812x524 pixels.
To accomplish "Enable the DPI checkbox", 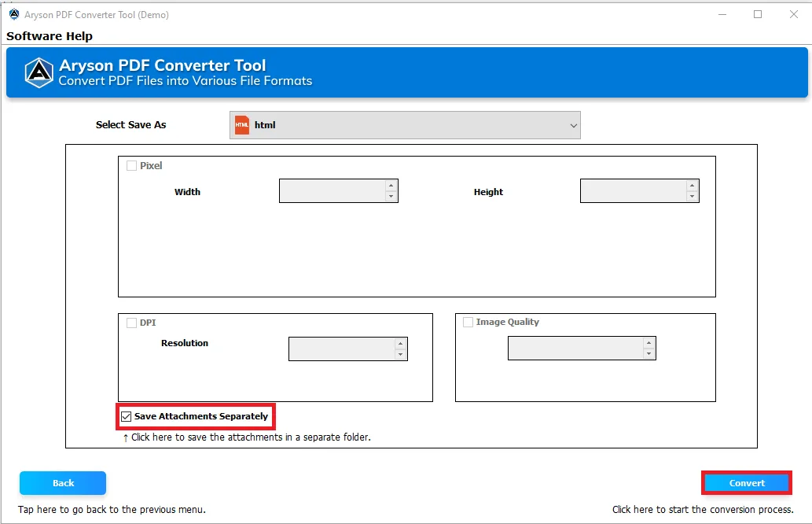I will click(x=131, y=323).
